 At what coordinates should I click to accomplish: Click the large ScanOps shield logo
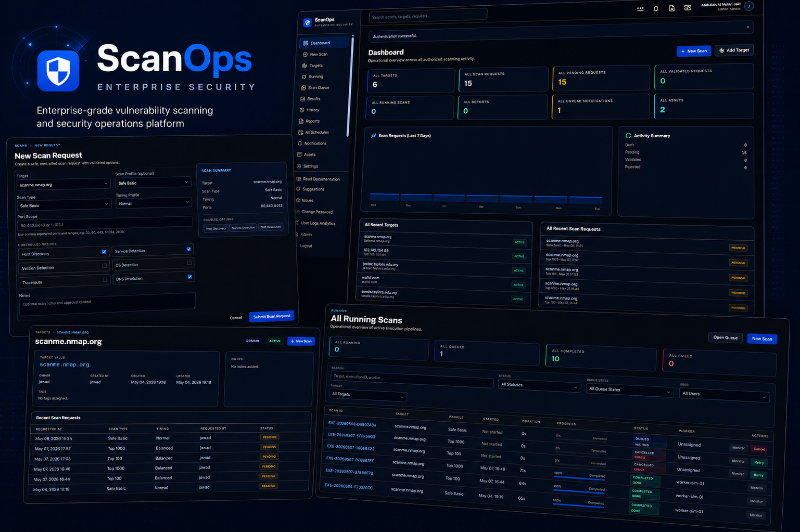click(x=58, y=71)
